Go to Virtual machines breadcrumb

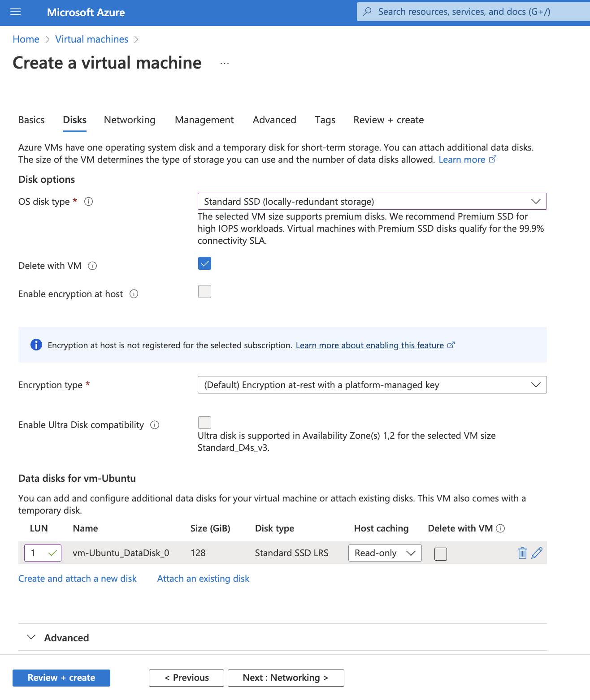92,39
